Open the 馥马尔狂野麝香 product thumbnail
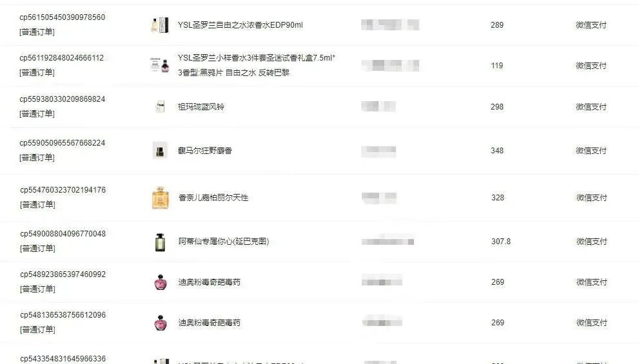Screen dimensions: 639x364 (x=160, y=151)
